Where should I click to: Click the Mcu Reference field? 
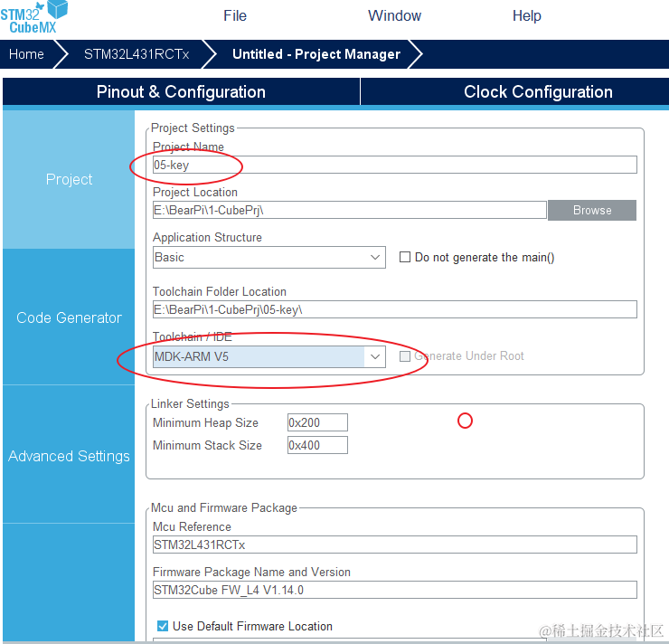[395, 545]
